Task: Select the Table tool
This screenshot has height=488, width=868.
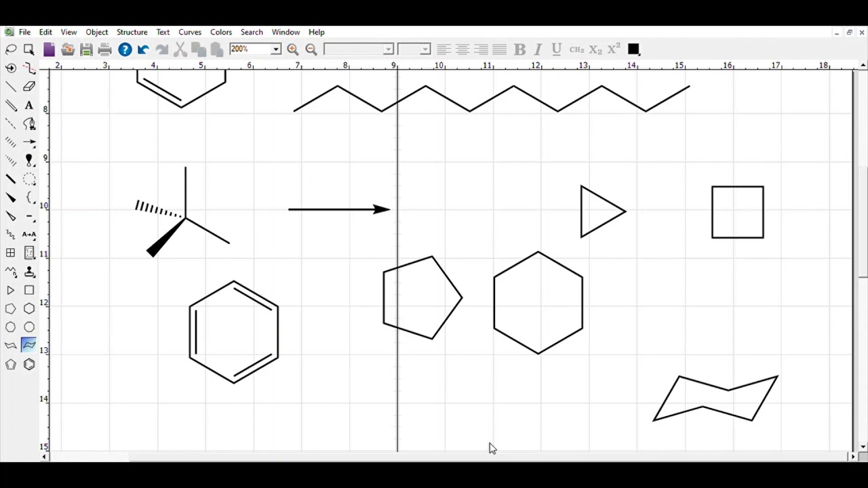Action: click(11, 253)
